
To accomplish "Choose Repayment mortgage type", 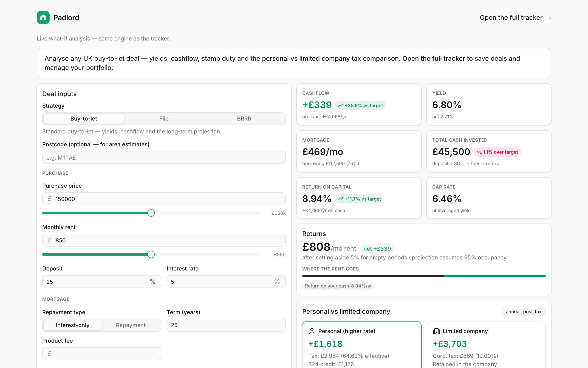I will pyautogui.click(x=131, y=325).
